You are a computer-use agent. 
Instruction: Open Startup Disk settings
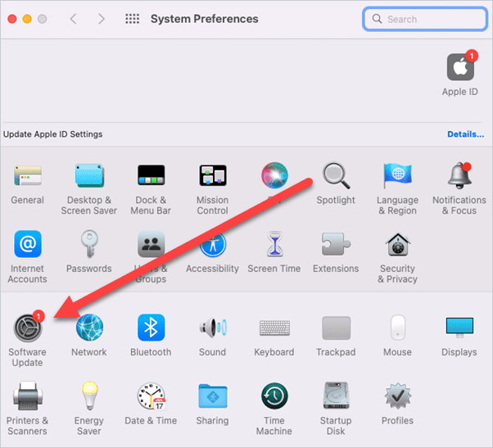(x=336, y=396)
